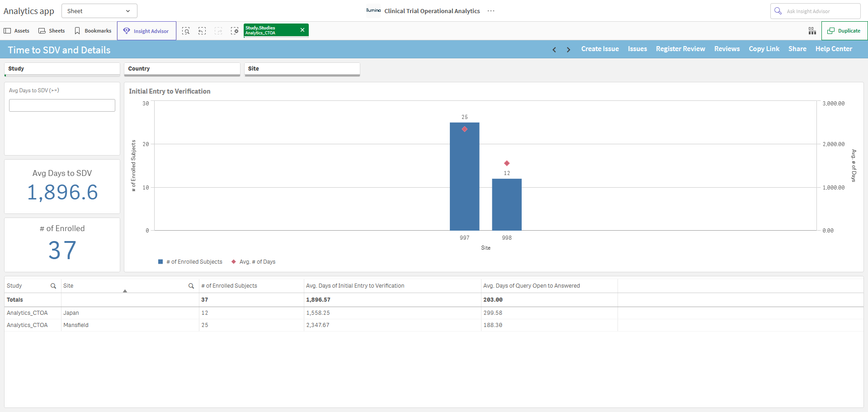Open the sheet grid overview icon
This screenshot has width=868, height=412.
pos(812,31)
